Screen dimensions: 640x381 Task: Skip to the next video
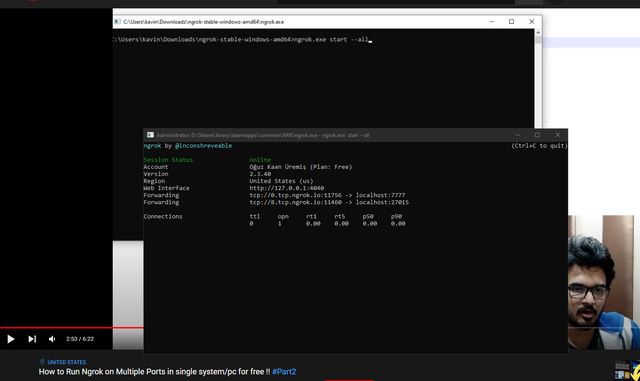(x=32, y=339)
